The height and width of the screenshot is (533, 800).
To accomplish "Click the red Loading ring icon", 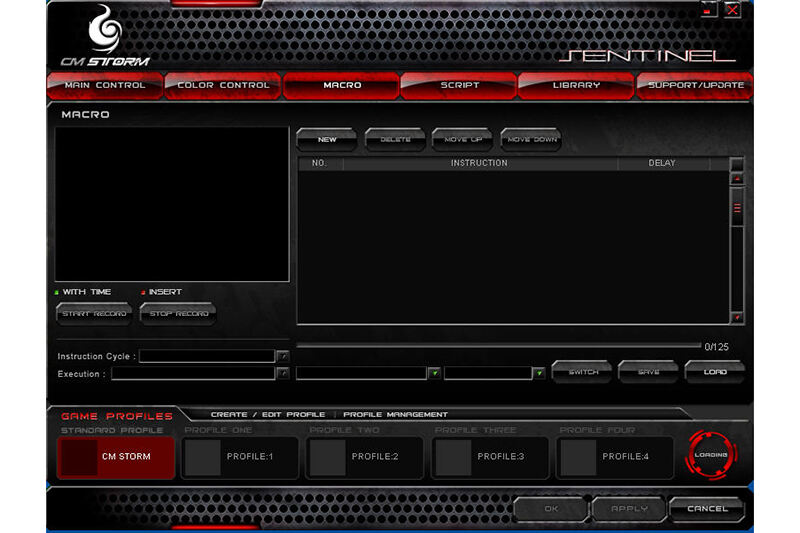I will click(711, 455).
